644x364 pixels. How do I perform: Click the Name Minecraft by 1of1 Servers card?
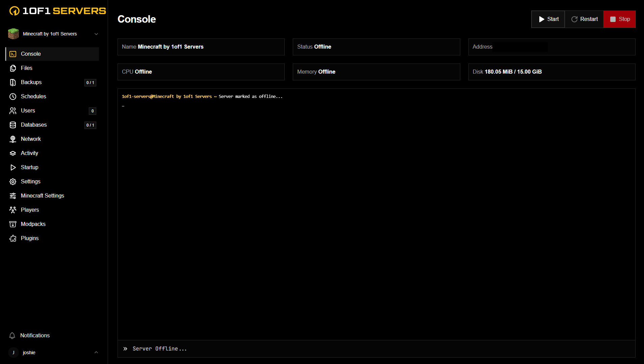pyautogui.click(x=201, y=47)
